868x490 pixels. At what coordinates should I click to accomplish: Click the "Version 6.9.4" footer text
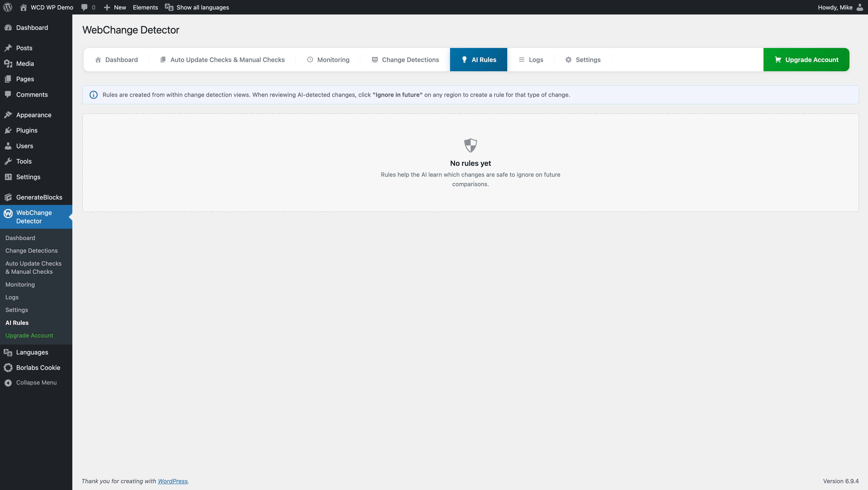click(841, 481)
